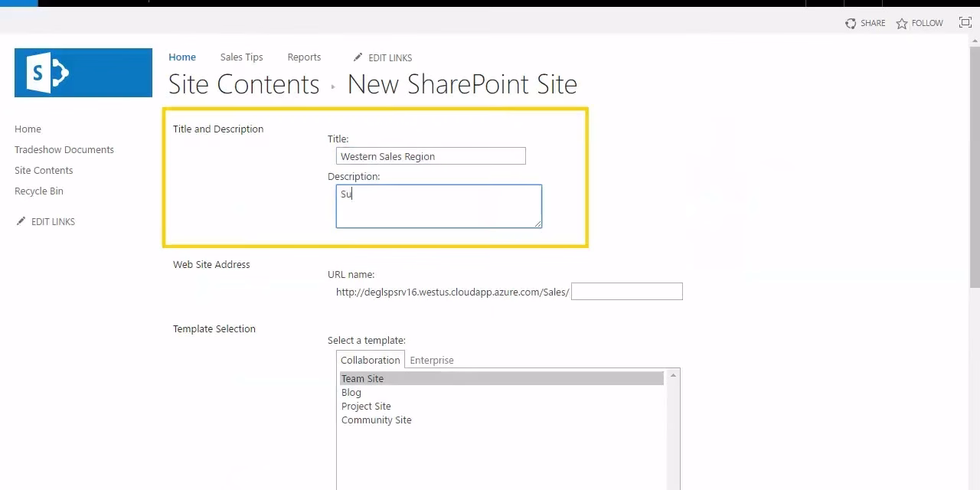Select the Blog template
The width and height of the screenshot is (980, 490).
351,392
